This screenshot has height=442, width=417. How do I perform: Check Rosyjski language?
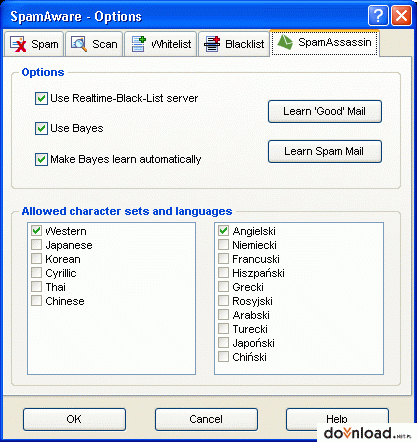[x=223, y=301]
